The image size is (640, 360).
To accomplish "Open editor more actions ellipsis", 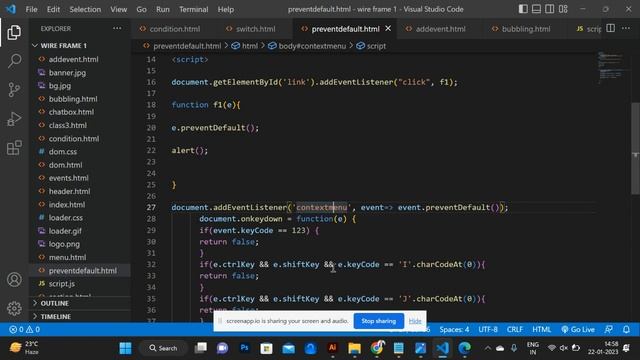I will point(626,28).
